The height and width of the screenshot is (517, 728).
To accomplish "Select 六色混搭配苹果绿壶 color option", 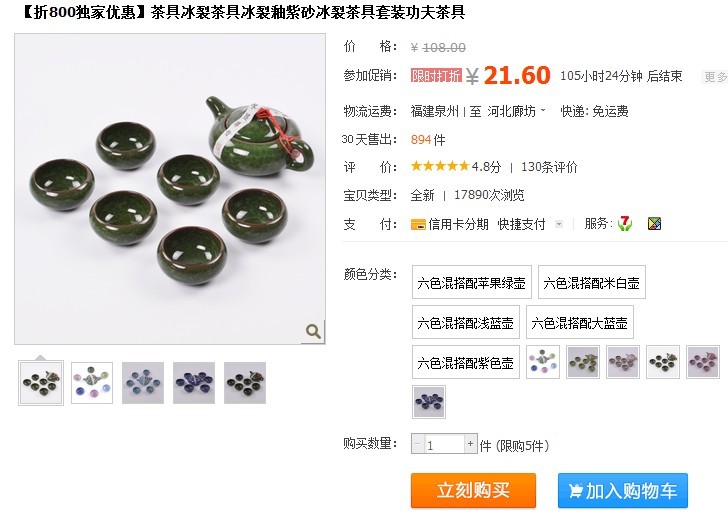I will (x=471, y=282).
